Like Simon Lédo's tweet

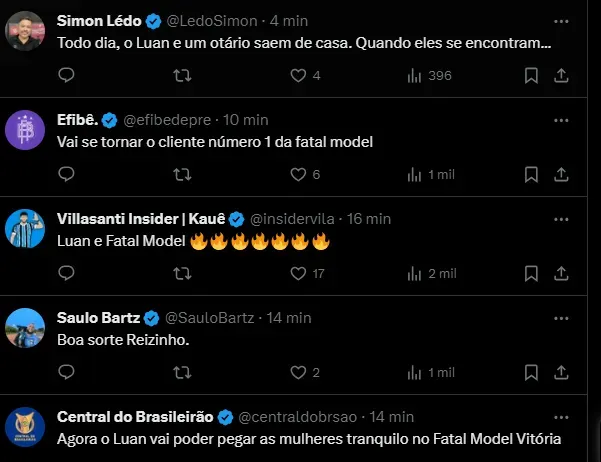tap(297, 75)
